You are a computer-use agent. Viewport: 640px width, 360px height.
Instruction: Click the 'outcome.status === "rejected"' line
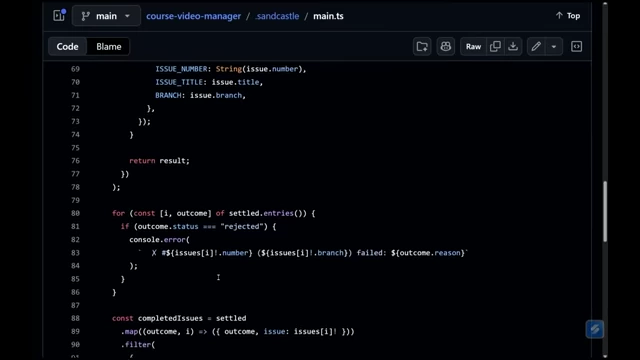click(x=198, y=227)
